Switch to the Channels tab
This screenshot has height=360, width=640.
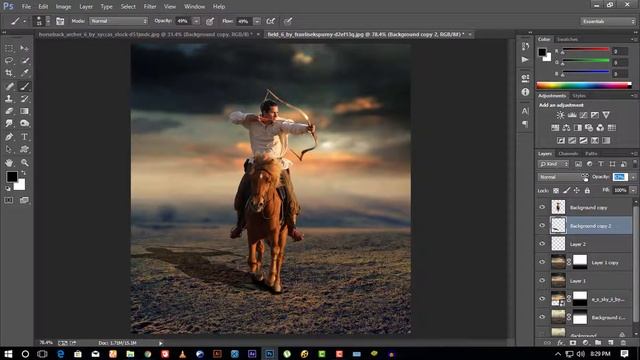tap(568, 153)
